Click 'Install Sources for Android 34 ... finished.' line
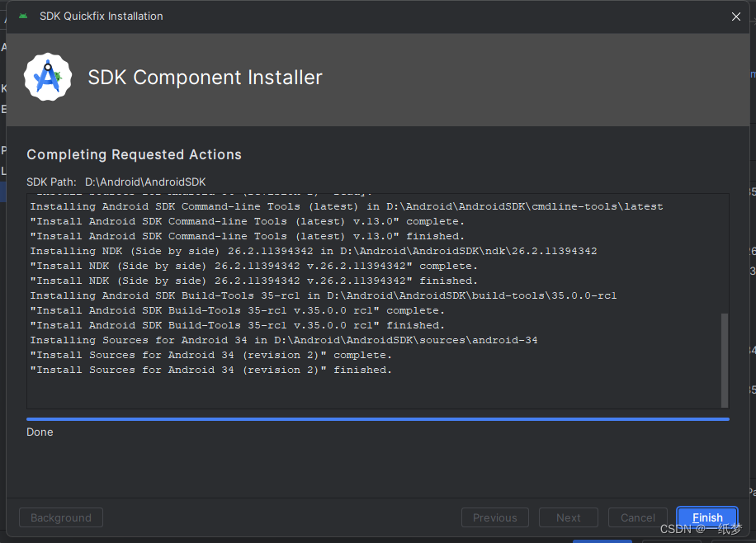This screenshot has width=756, height=543. coord(210,370)
